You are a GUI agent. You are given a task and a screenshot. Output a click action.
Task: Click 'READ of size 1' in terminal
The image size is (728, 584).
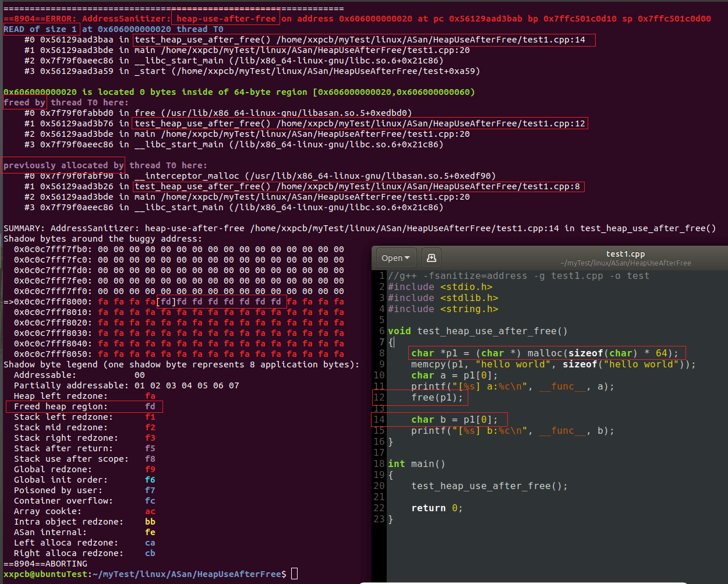point(40,29)
